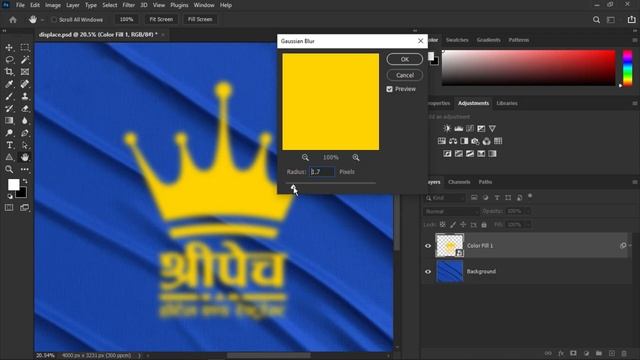Screen dimensions: 640x360
Task: Click the Fit Screen button
Action: tap(161, 20)
